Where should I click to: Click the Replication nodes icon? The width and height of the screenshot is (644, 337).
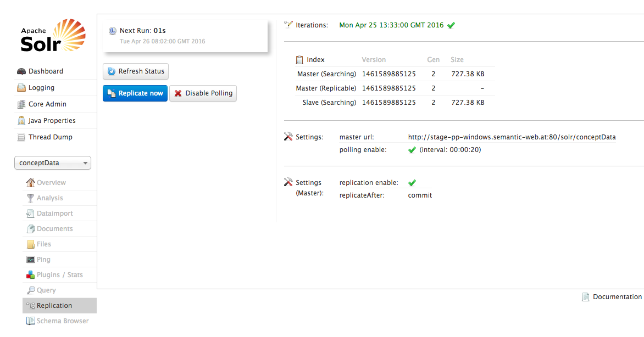31,306
